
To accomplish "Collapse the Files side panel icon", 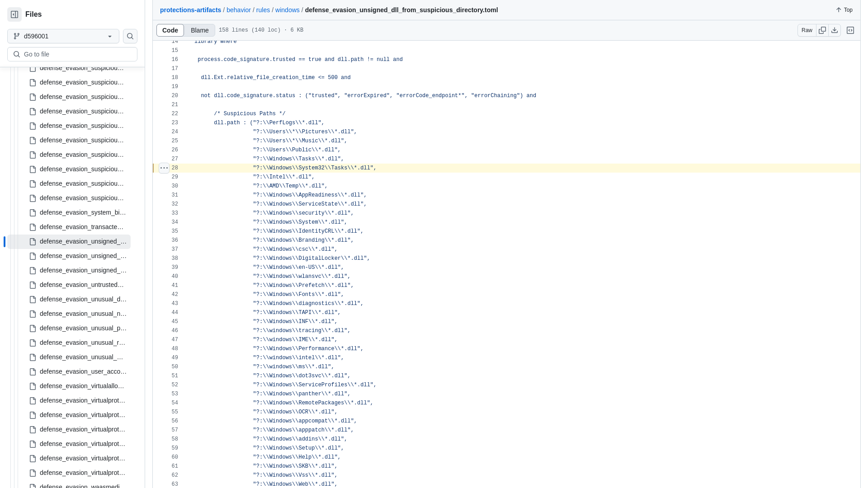I will pos(14,14).
